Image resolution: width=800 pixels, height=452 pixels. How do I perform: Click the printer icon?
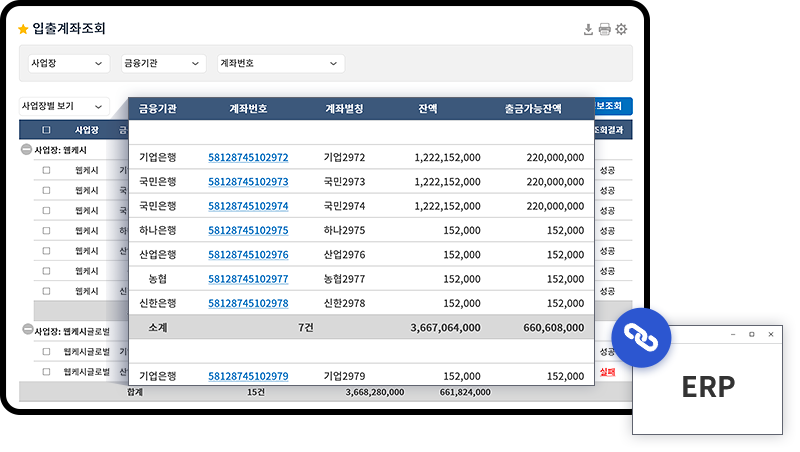tap(604, 30)
